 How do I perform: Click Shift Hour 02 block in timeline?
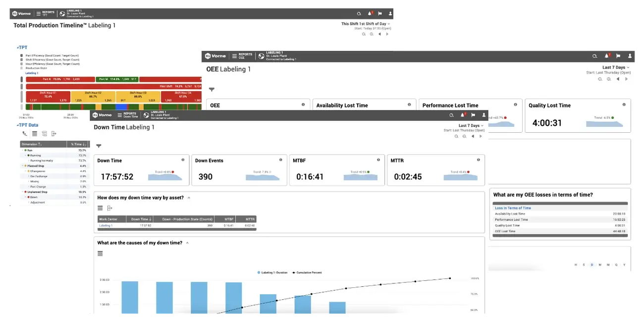point(93,97)
